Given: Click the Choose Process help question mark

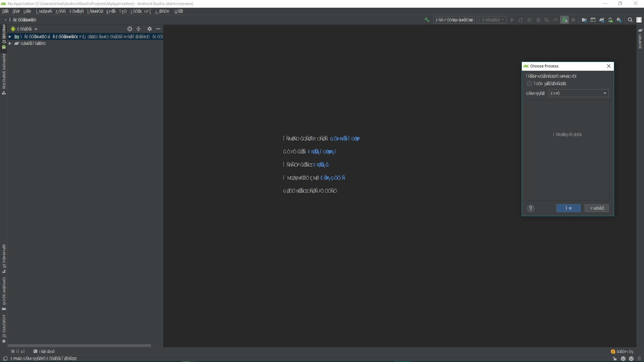Looking at the screenshot, I should [x=531, y=208].
